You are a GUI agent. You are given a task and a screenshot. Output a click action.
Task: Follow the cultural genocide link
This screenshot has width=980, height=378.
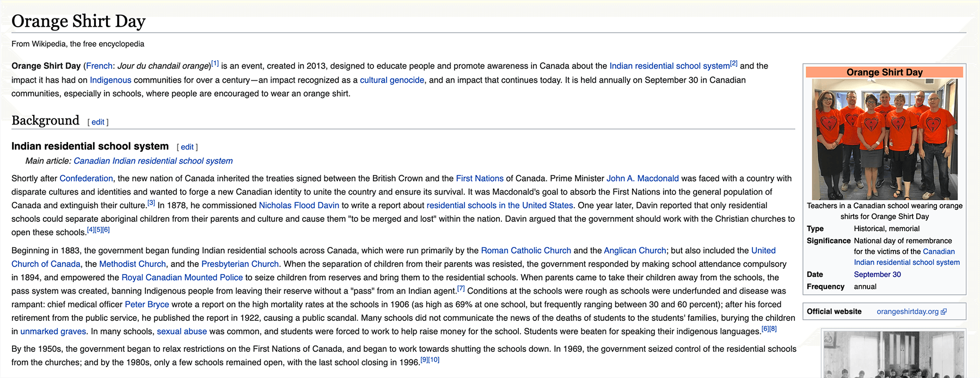(392, 80)
